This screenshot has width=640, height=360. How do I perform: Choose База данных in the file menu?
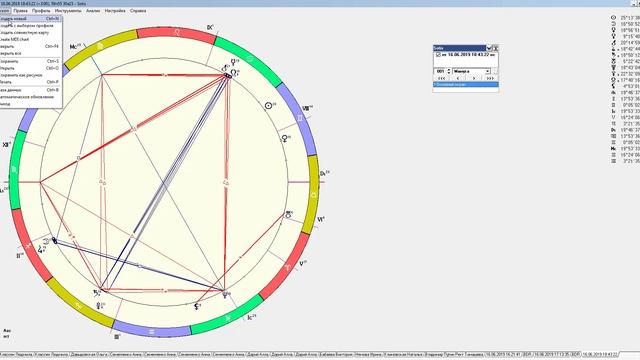click(31, 90)
